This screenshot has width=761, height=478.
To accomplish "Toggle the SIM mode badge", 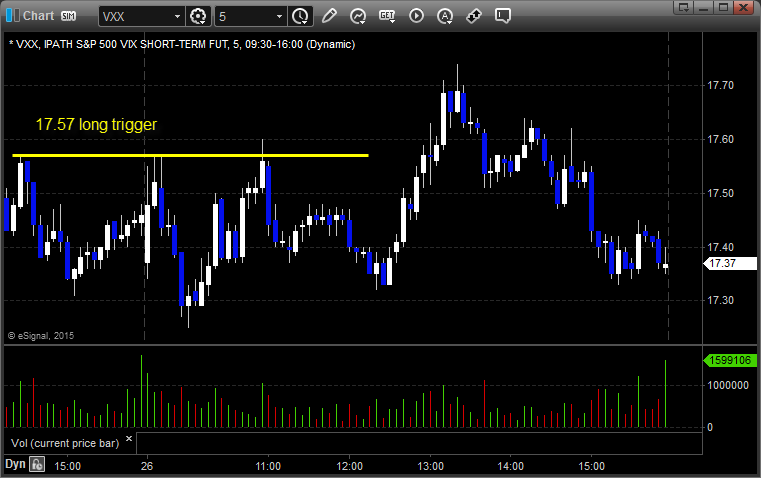I will pos(68,16).
